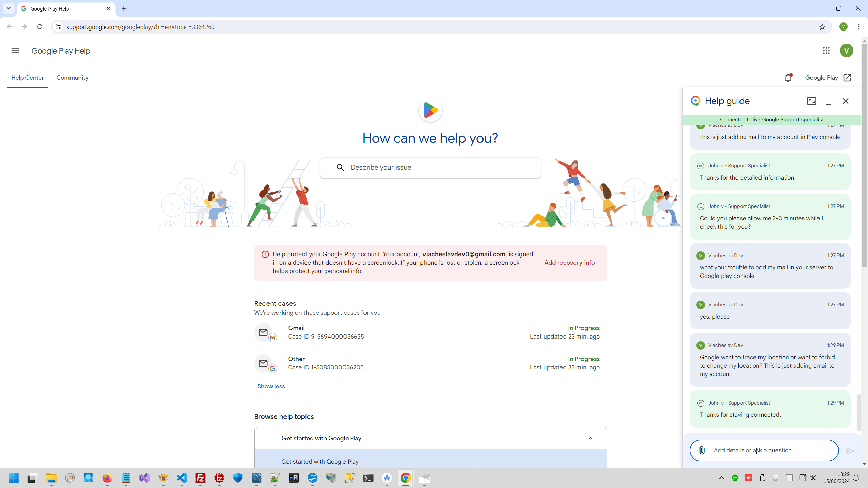Image resolution: width=868 pixels, height=488 pixels.
Task: Click the send message arrow icon
Action: pos(850,451)
